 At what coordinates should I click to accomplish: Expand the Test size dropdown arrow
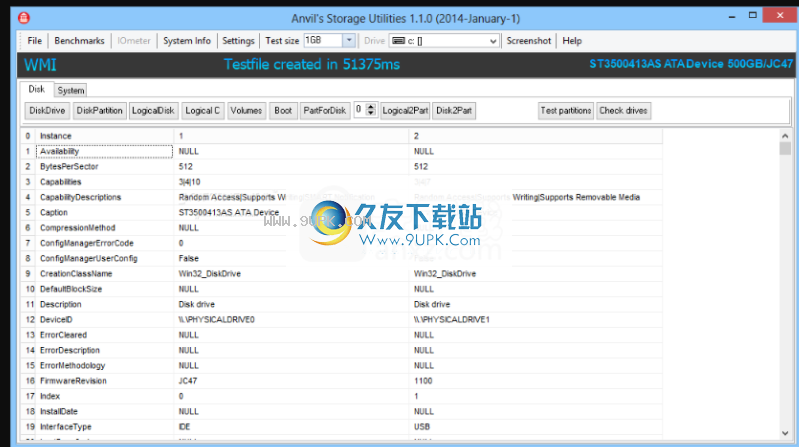click(349, 40)
